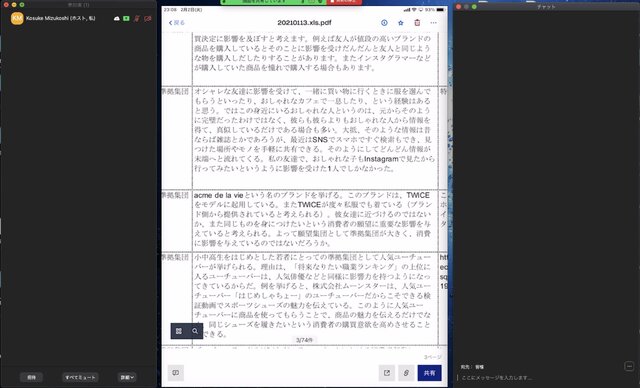
Task: Toggle the disabled camera icon for Kosuke Mizukoshi
Action: [x=147, y=19]
